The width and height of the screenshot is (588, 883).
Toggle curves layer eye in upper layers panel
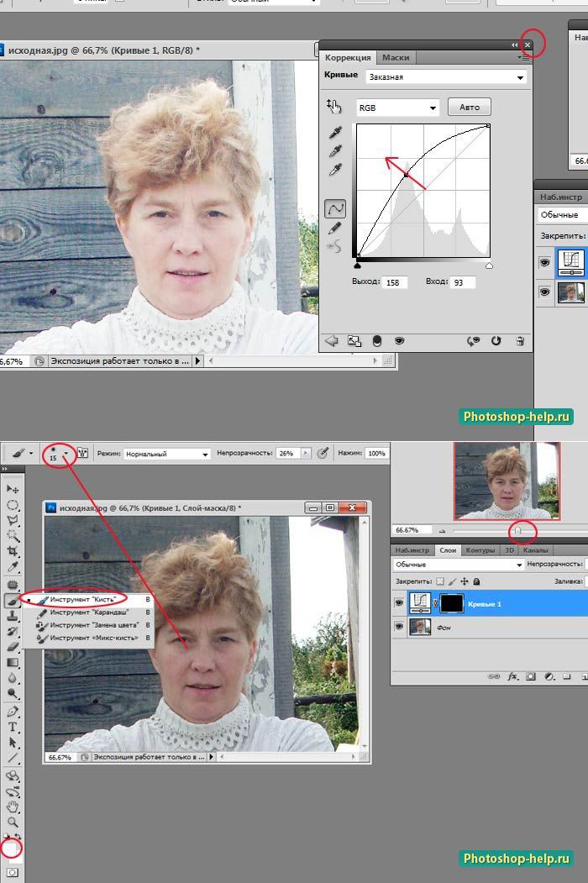point(544,262)
